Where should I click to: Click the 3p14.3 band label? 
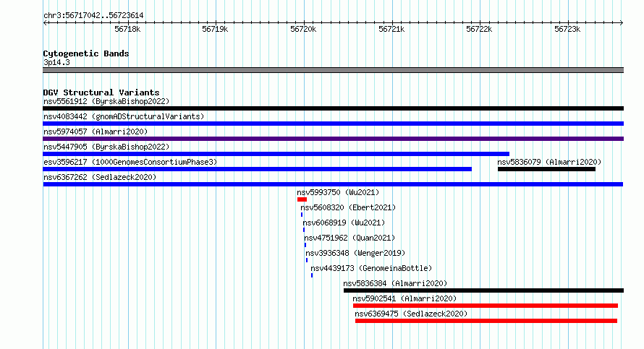click(56, 62)
